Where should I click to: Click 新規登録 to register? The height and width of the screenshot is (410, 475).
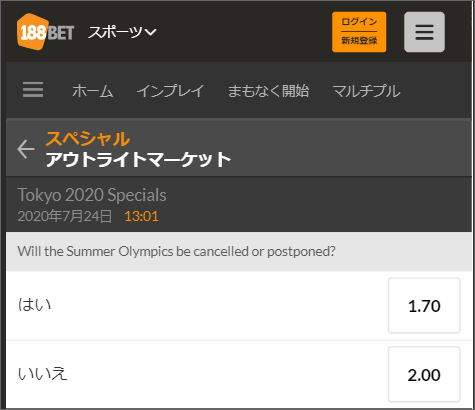[359, 41]
